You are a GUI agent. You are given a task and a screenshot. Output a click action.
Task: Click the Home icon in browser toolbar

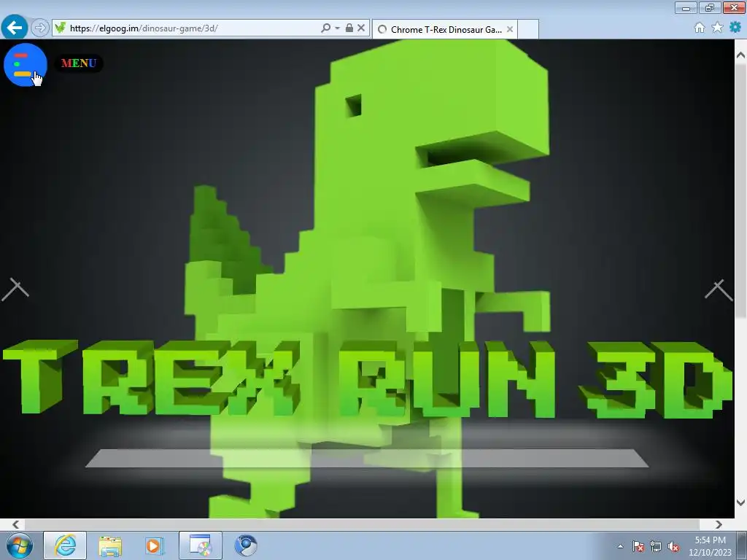point(700,28)
